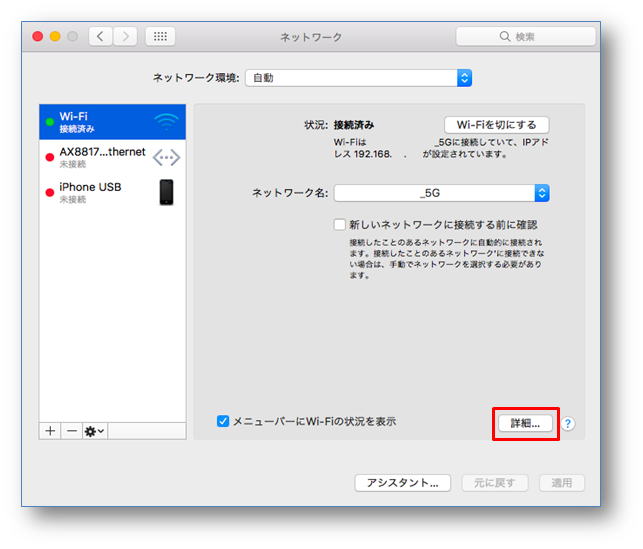Click 適用 apply button
643x549 pixels.
coord(562,483)
